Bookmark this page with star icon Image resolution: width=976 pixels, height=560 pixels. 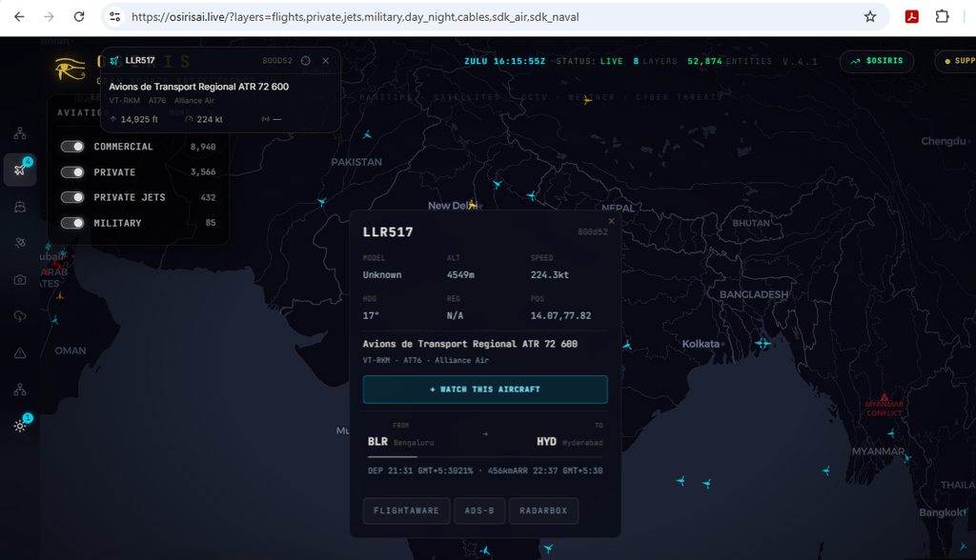[870, 17]
